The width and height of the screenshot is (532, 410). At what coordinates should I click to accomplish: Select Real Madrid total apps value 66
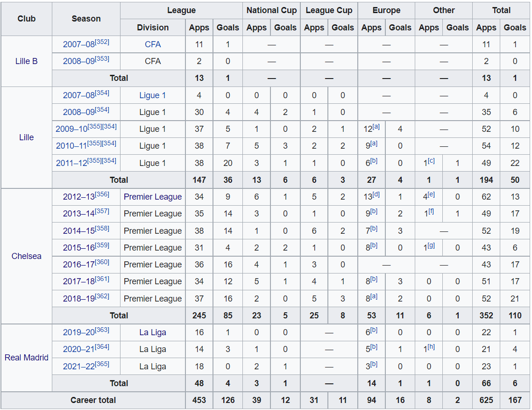click(486, 383)
